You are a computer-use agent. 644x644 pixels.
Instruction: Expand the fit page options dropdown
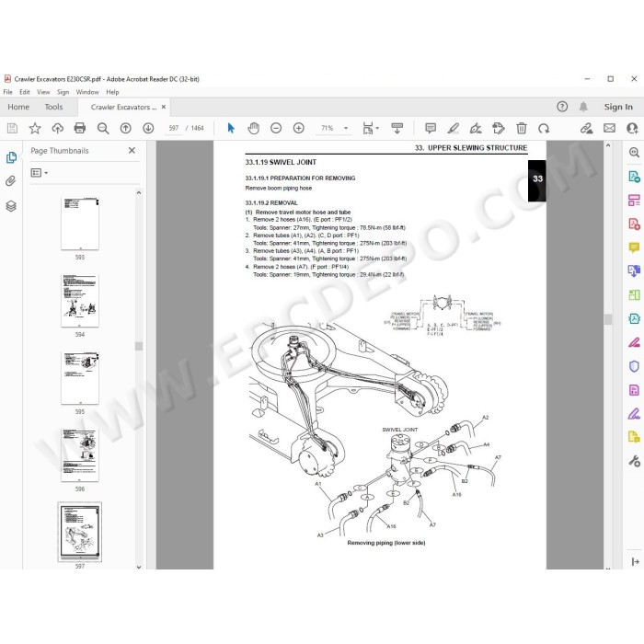(x=377, y=129)
